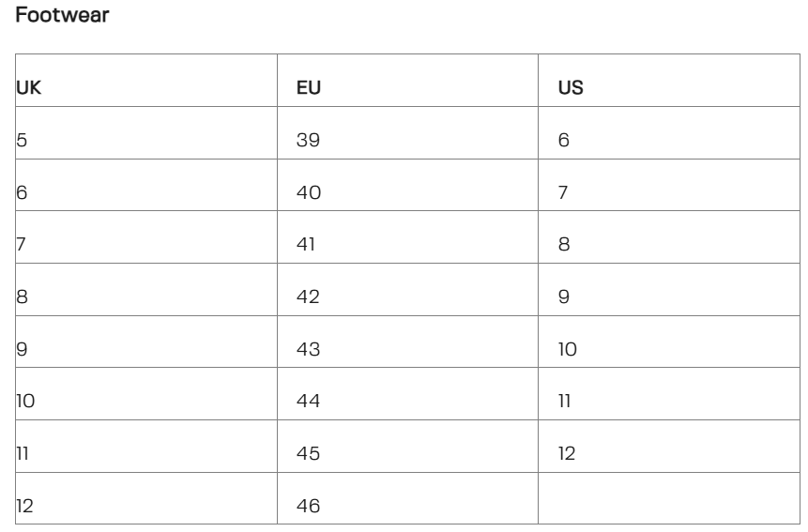
Task: Click the UK size 12 cell
Action: [26, 507]
